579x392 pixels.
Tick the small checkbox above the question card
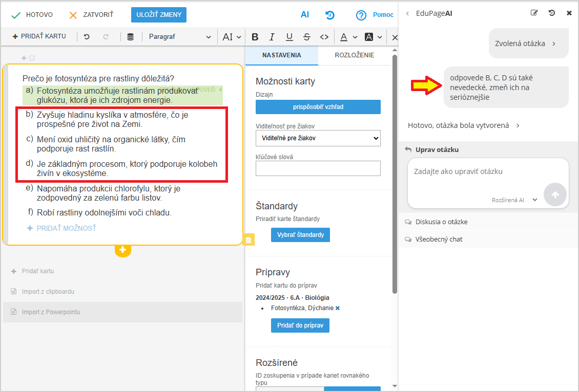point(32,58)
